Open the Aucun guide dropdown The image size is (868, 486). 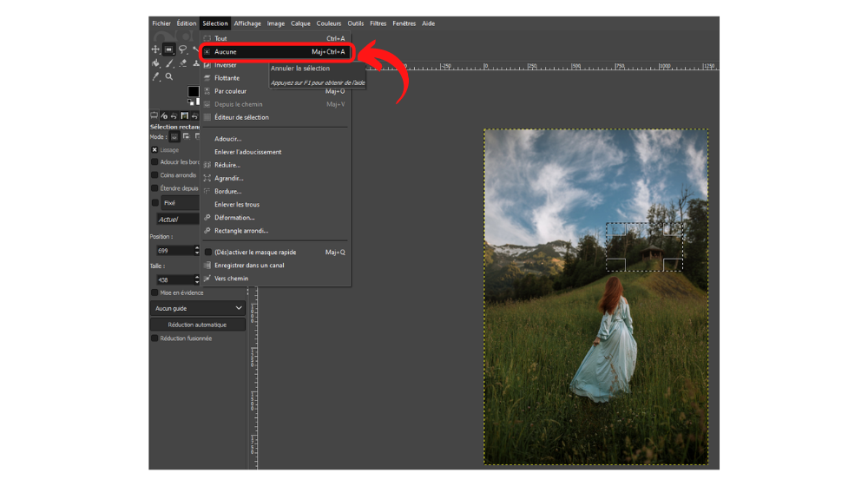coord(198,308)
